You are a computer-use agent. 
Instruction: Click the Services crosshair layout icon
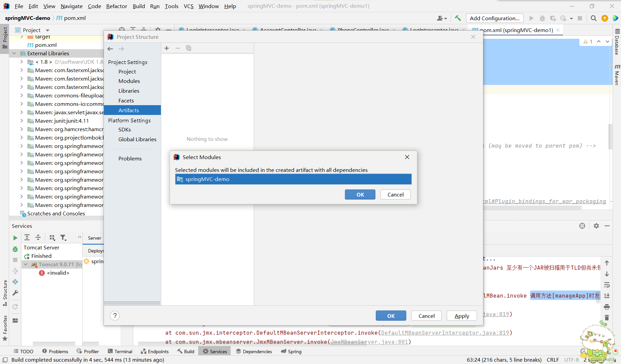tap(582, 226)
